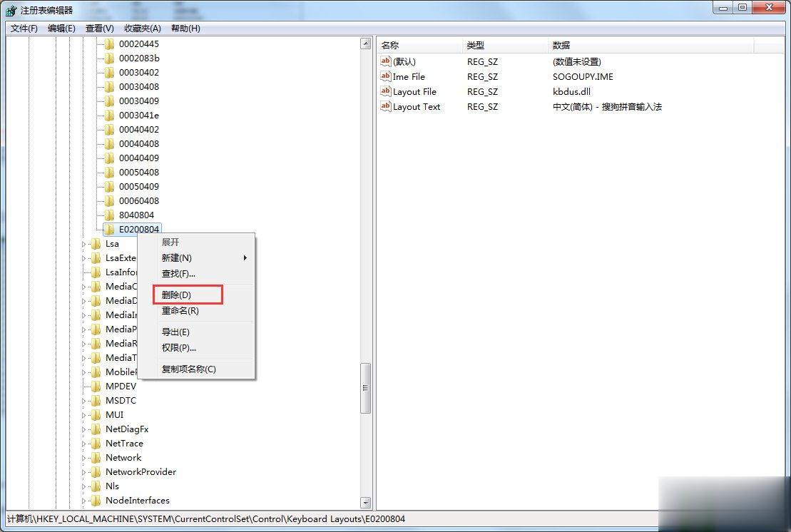Open the 编辑(E) menu
Viewport: 791px width, 532px height.
click(x=61, y=29)
